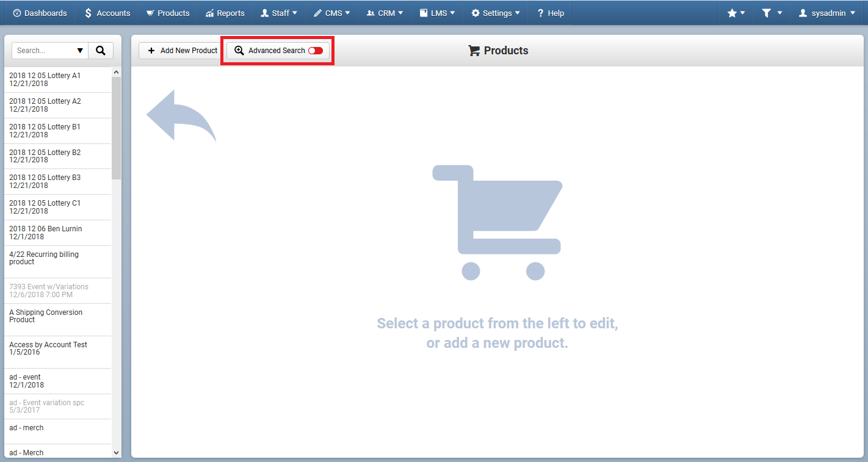Click the Advanced Search magnifier icon
Screen dimensions: 868x462
tap(239, 51)
